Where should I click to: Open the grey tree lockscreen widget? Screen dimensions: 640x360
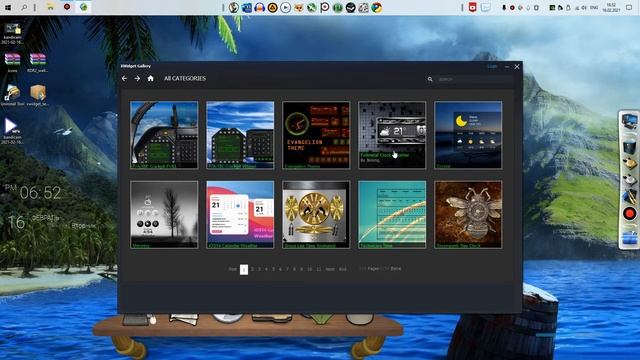coord(164,215)
